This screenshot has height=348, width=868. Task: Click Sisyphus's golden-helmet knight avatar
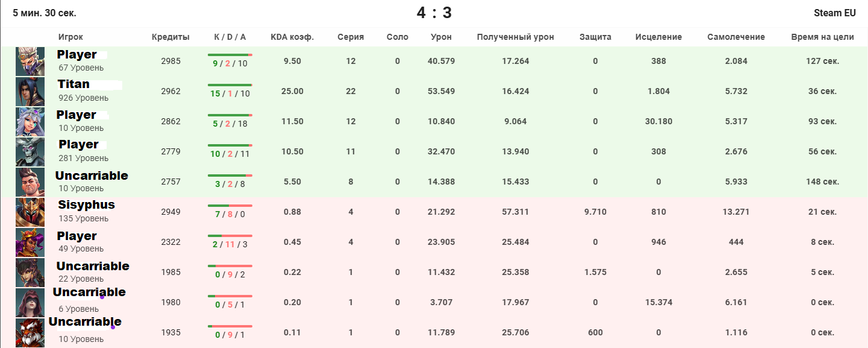click(30, 212)
